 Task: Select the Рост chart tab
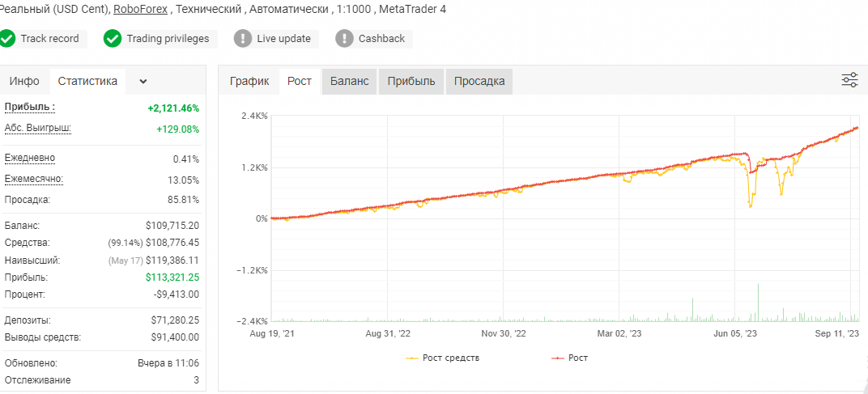click(x=300, y=82)
